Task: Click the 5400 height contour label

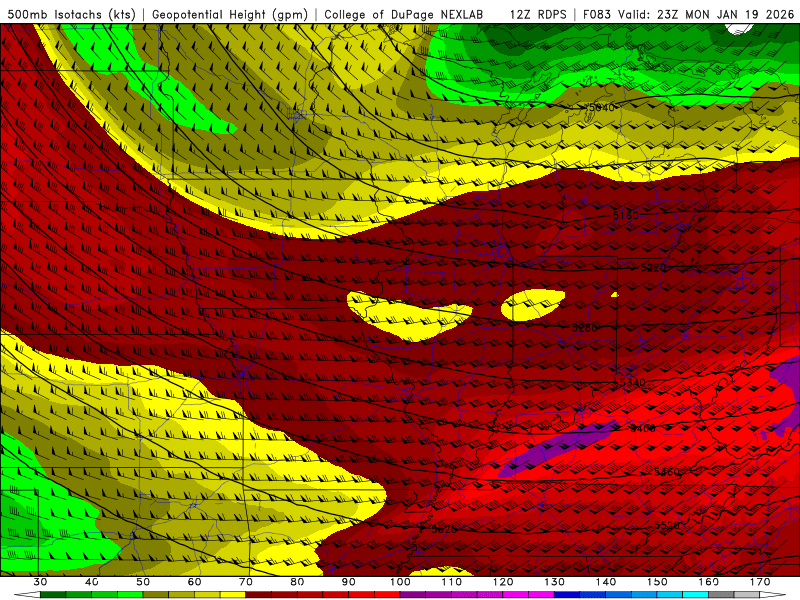Action: 643,428
